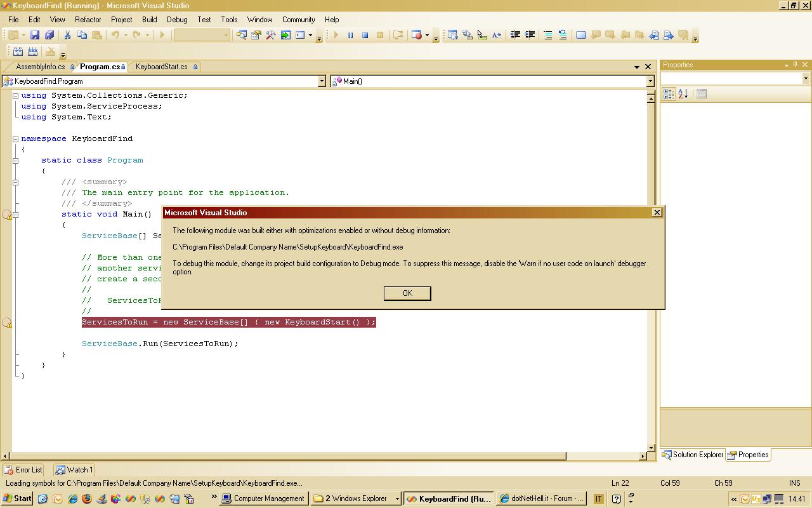Click the Windows Start button
The height and width of the screenshot is (508, 812).
17,498
